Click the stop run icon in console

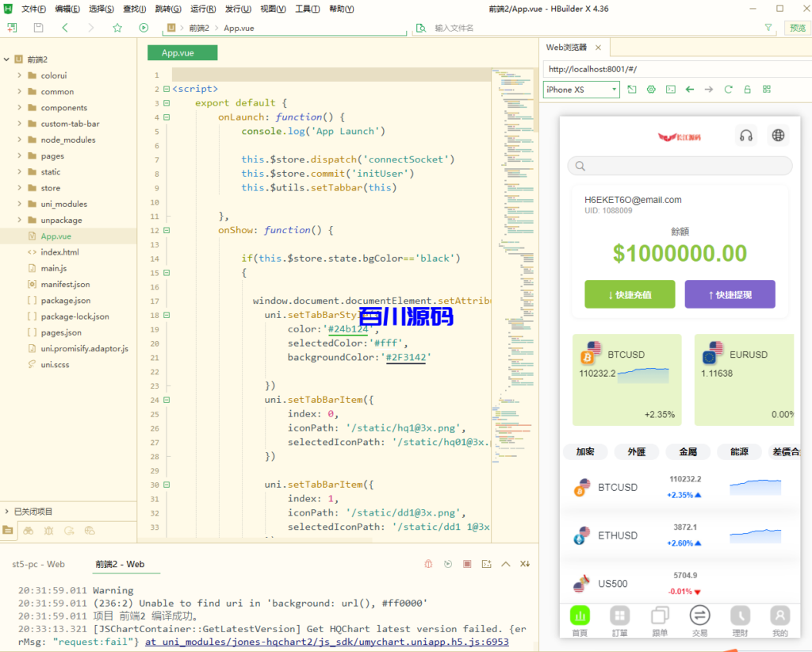(467, 564)
